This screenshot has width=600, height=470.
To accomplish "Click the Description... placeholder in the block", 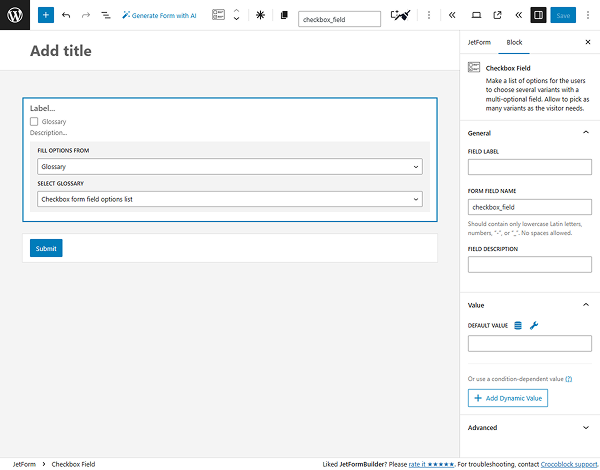I will click(49, 133).
